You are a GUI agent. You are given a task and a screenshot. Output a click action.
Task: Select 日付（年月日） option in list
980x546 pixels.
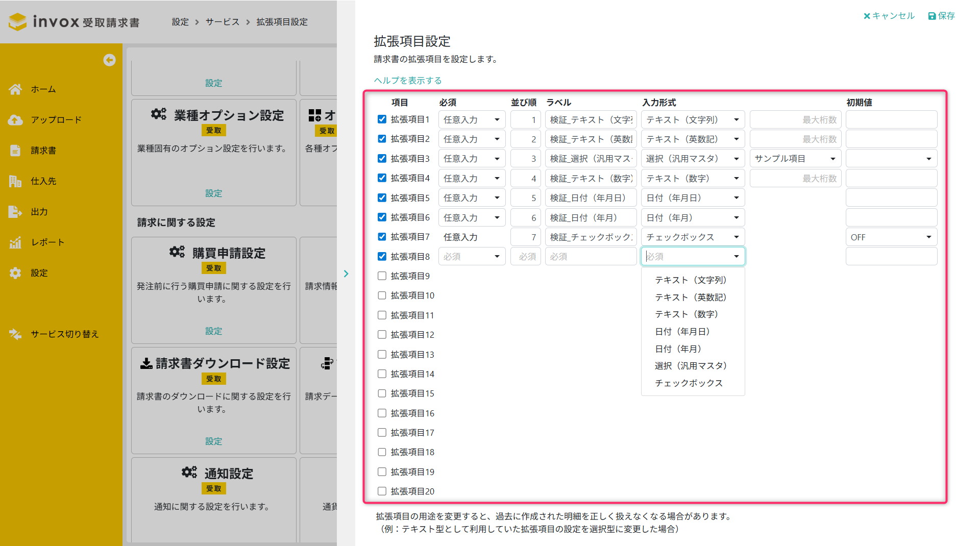pyautogui.click(x=693, y=332)
